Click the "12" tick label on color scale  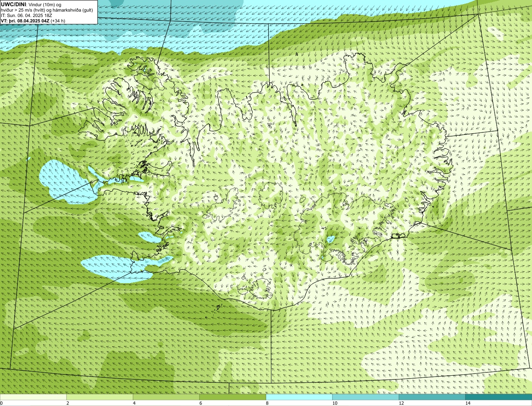click(401, 403)
